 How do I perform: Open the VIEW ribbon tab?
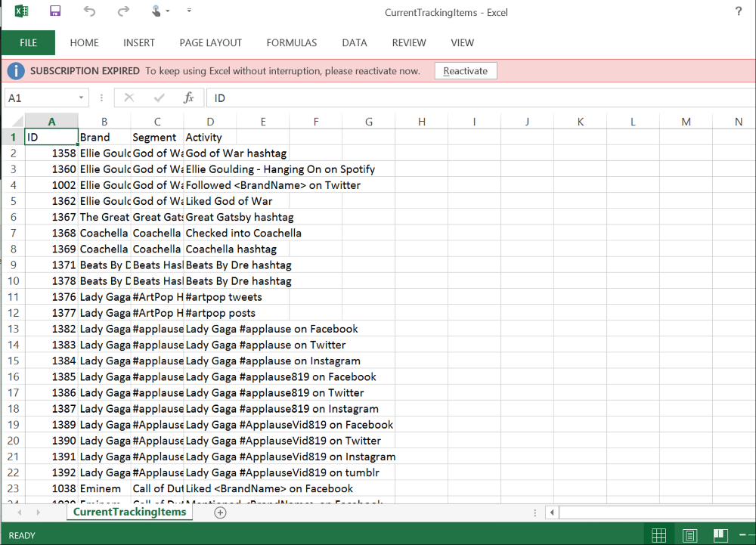coord(463,43)
